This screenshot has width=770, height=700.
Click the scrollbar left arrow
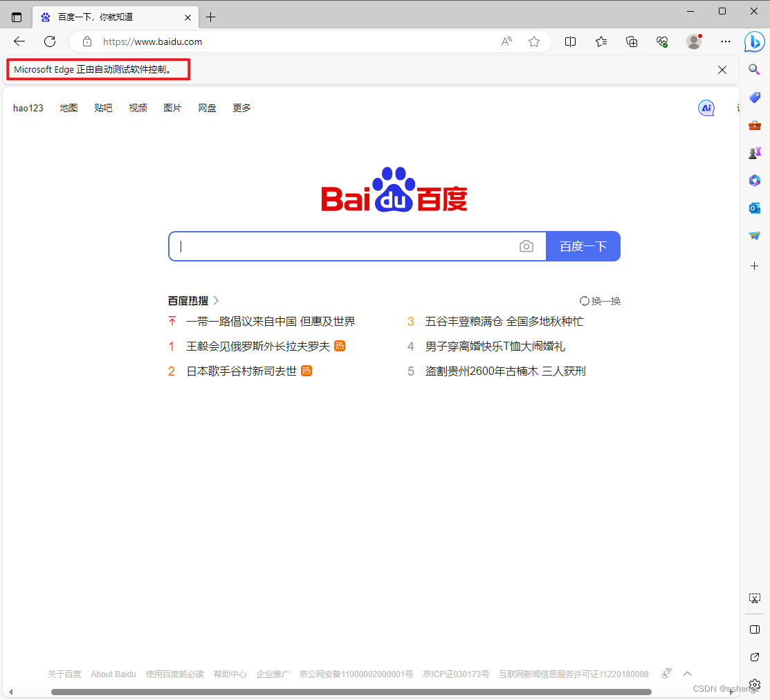tap(11, 692)
